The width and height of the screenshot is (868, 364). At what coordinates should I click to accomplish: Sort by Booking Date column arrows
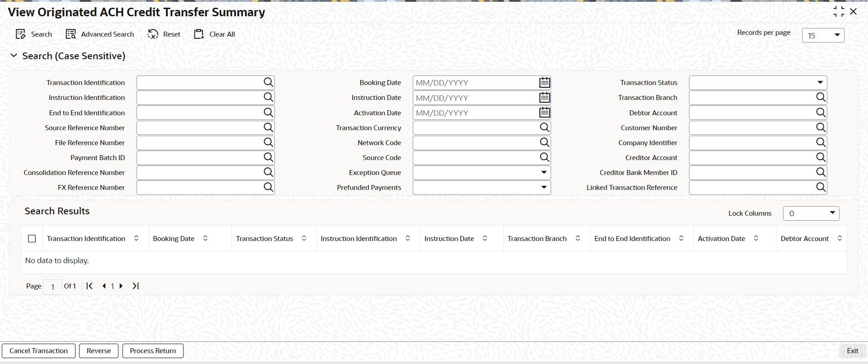click(205, 238)
